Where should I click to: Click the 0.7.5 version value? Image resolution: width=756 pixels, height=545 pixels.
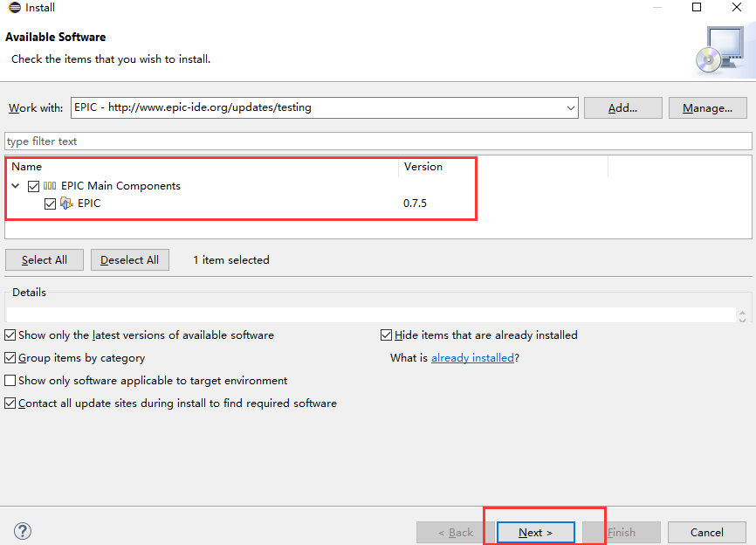tap(415, 203)
